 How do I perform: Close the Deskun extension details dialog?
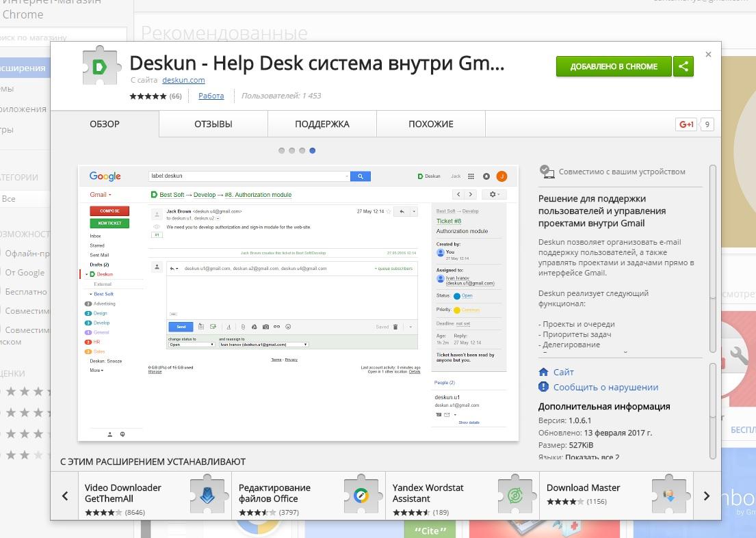tap(708, 55)
